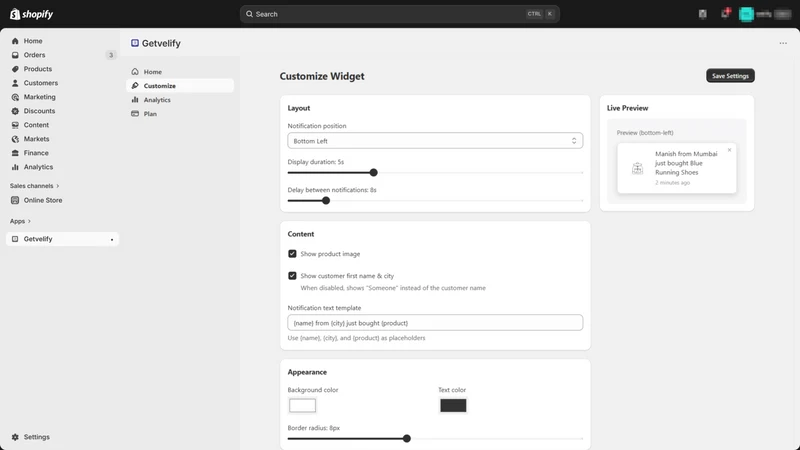Image resolution: width=800 pixels, height=450 pixels.
Task: Open Online Store link
Action: [x=43, y=200]
